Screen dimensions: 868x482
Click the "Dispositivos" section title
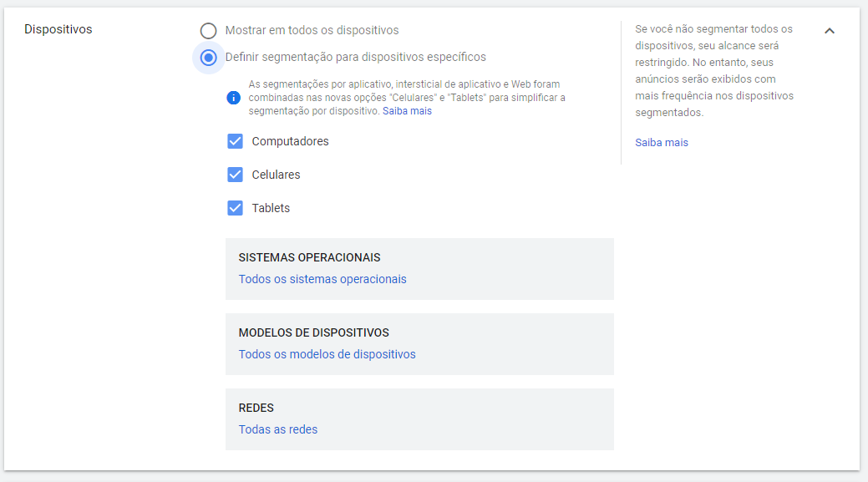(58, 29)
